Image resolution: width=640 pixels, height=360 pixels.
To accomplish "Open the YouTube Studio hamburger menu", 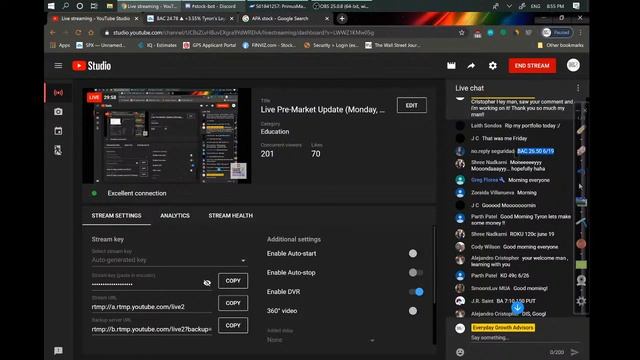I will tap(58, 66).
